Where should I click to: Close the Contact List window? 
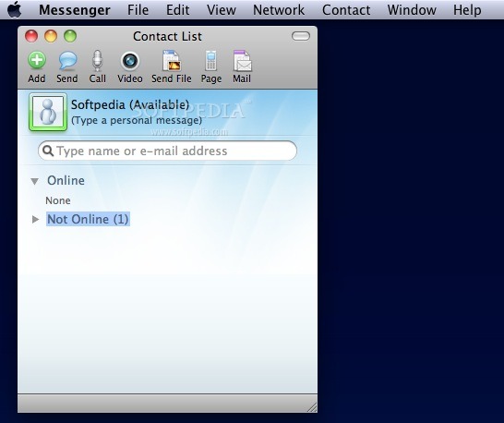coord(31,36)
